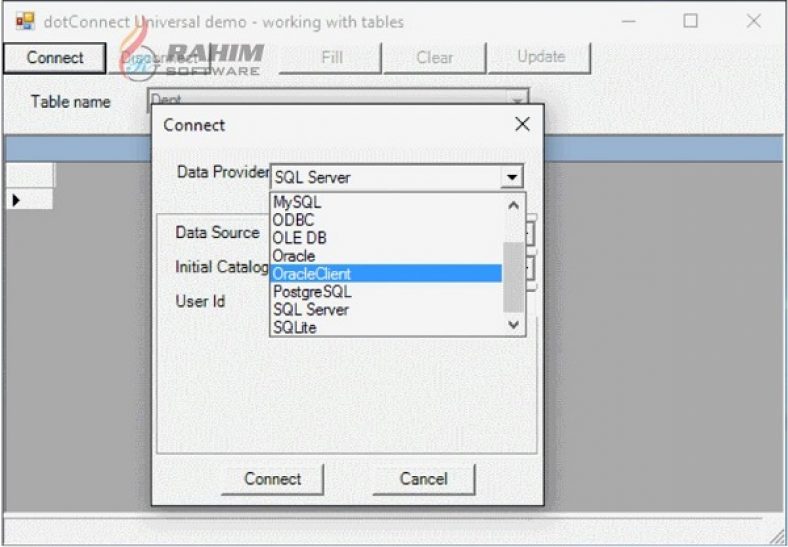This screenshot has width=788, height=547.
Task: Click the app icon in the title bar
Action: (25, 22)
